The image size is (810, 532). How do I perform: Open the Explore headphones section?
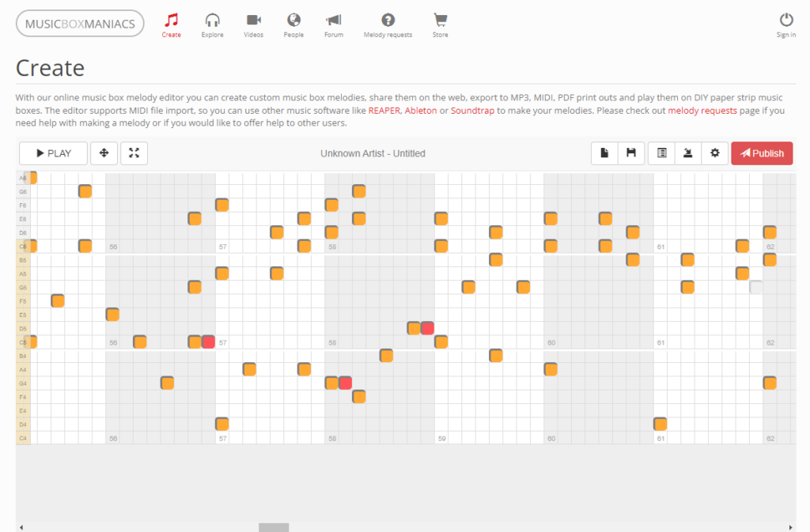pyautogui.click(x=212, y=24)
